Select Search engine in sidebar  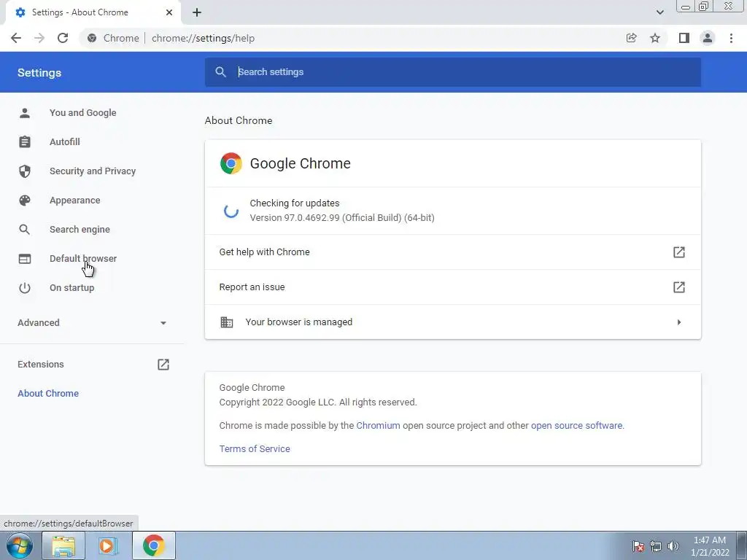tap(80, 230)
